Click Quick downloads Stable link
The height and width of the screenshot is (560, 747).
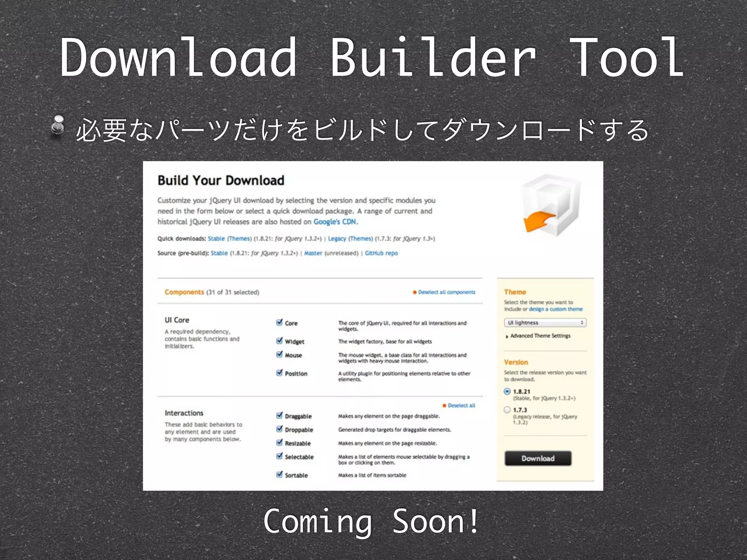[x=216, y=238]
